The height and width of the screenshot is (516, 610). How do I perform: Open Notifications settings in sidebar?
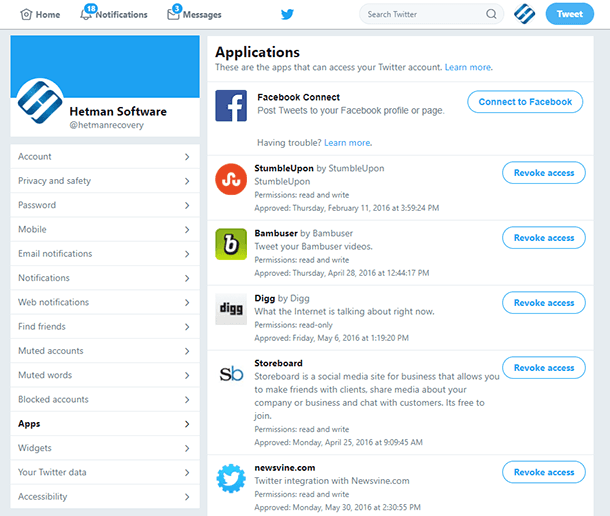pyautogui.click(x=105, y=278)
